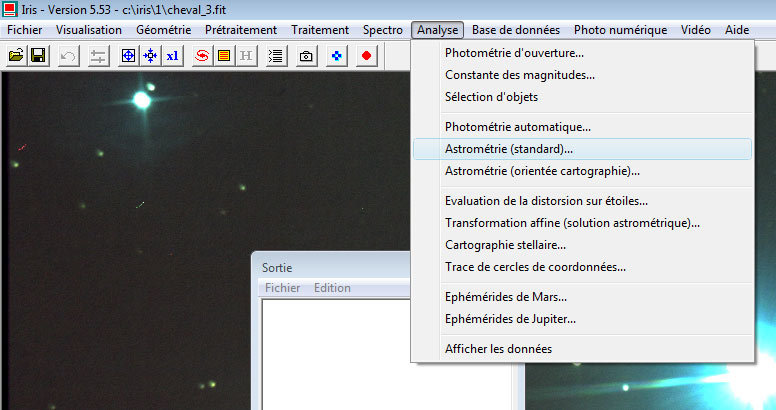This screenshot has width=776, height=410.
Task: Select Photométrie d'ouverture entry
Action: pos(582,53)
